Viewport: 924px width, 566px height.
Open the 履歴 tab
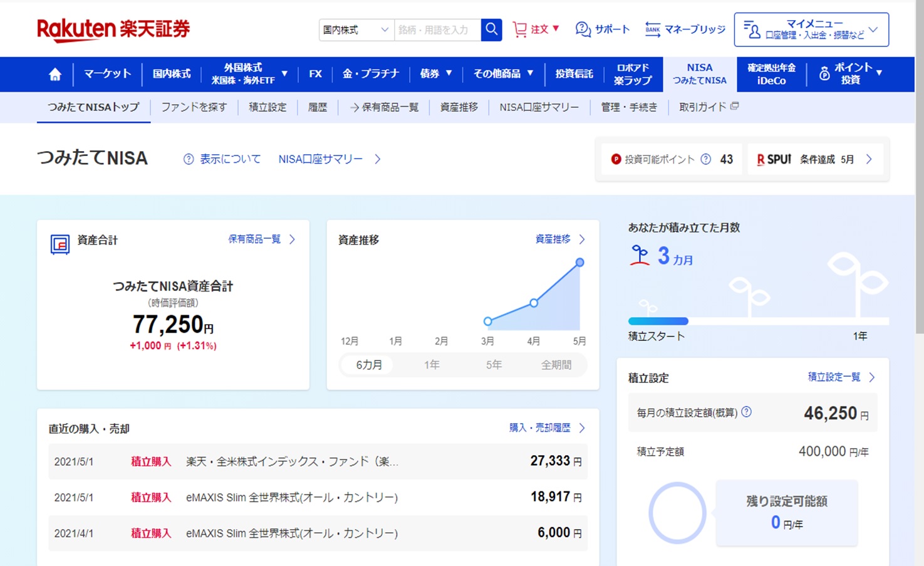[318, 107]
